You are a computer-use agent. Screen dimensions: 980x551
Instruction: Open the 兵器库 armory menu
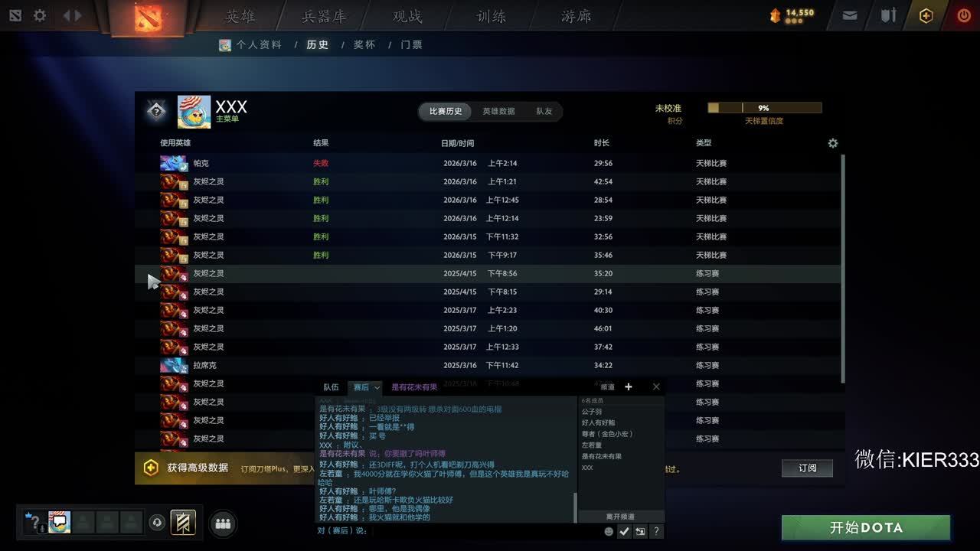click(x=324, y=16)
